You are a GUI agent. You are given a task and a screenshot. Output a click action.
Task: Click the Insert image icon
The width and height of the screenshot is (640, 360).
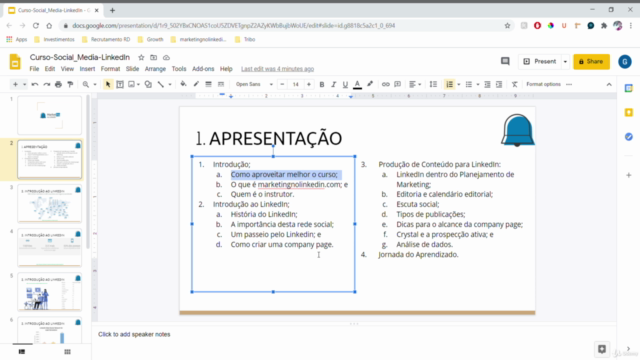131,84
